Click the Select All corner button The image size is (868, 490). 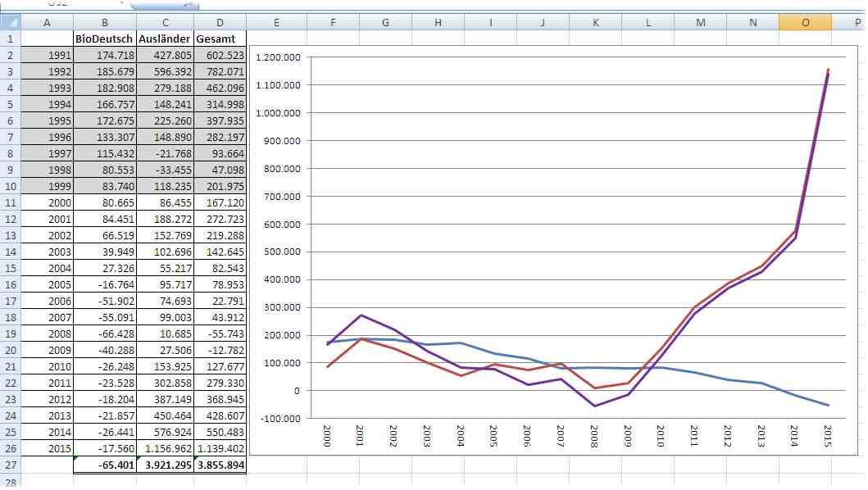(10, 23)
